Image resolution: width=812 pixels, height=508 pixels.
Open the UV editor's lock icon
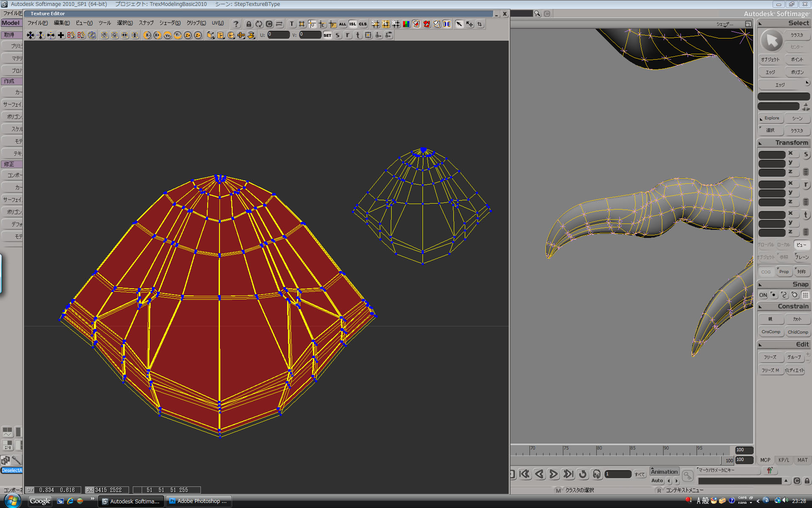tap(249, 24)
